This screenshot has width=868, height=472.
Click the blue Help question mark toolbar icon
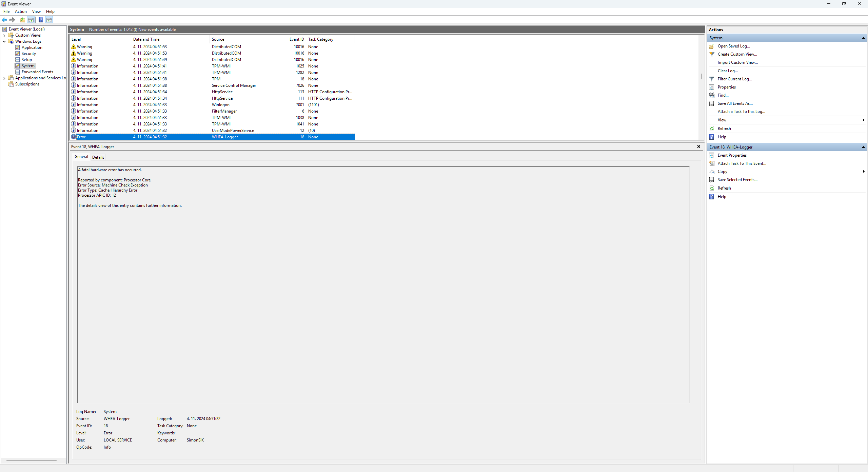point(41,20)
